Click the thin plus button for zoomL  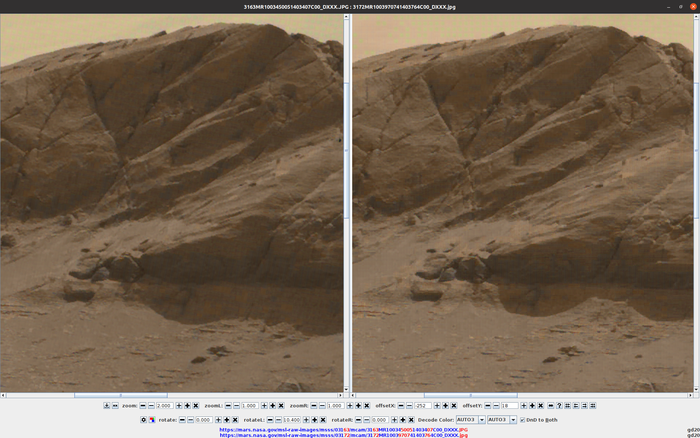264,405
